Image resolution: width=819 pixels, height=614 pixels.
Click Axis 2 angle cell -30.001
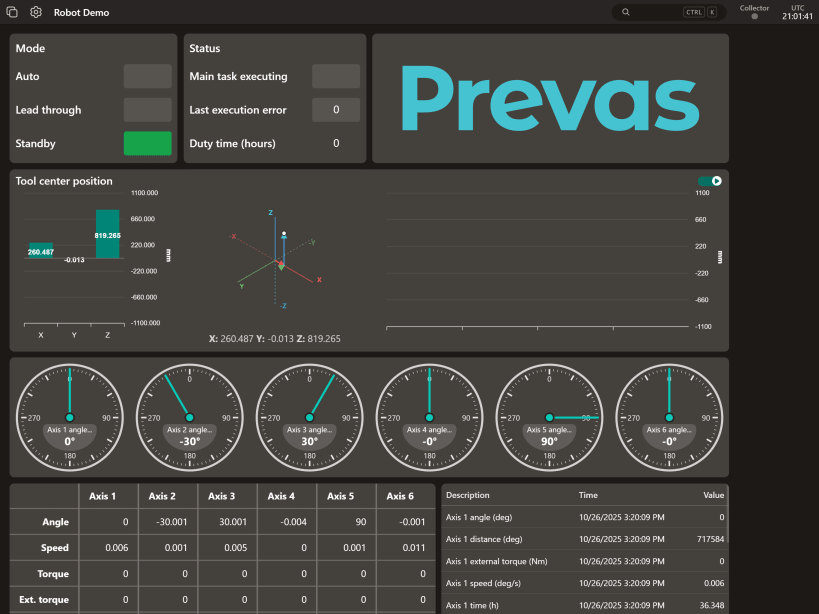tap(168, 522)
